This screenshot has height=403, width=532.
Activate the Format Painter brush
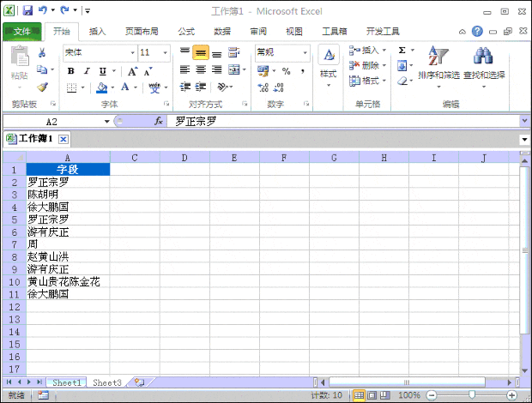(x=42, y=87)
